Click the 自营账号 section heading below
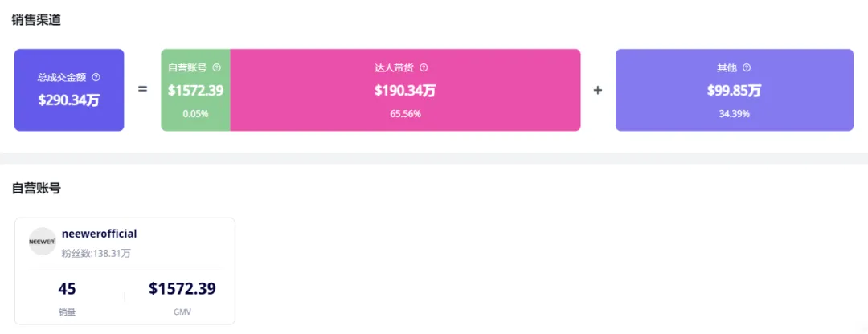868x334 pixels. coord(36,189)
